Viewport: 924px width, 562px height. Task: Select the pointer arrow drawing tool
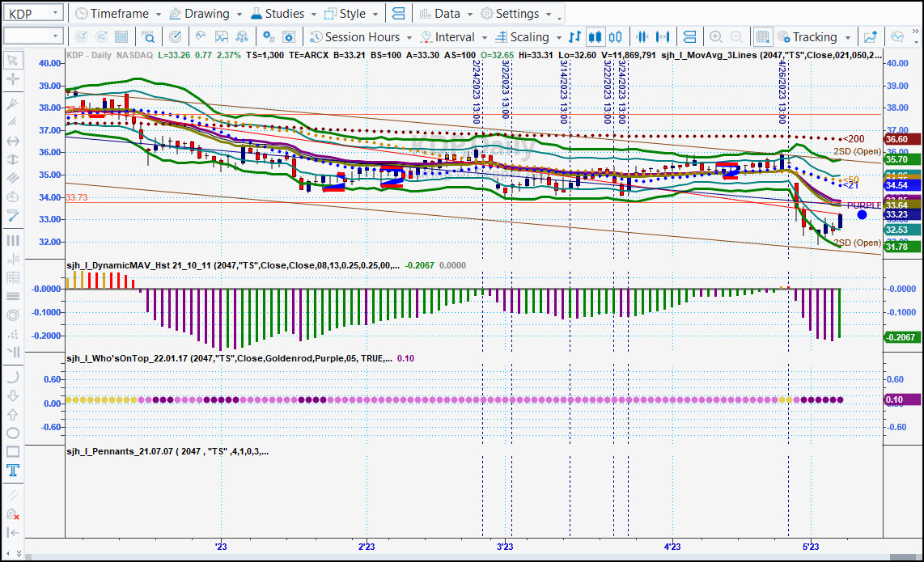click(12, 61)
